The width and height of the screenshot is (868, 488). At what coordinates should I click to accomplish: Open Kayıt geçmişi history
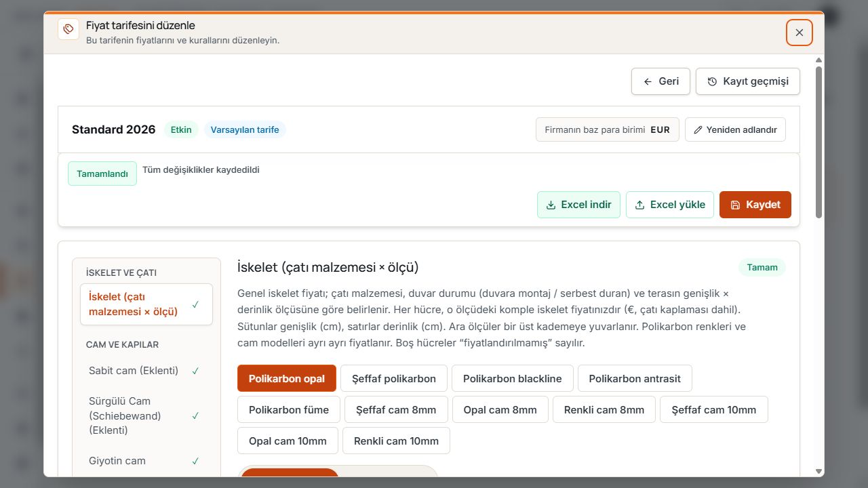click(x=747, y=81)
